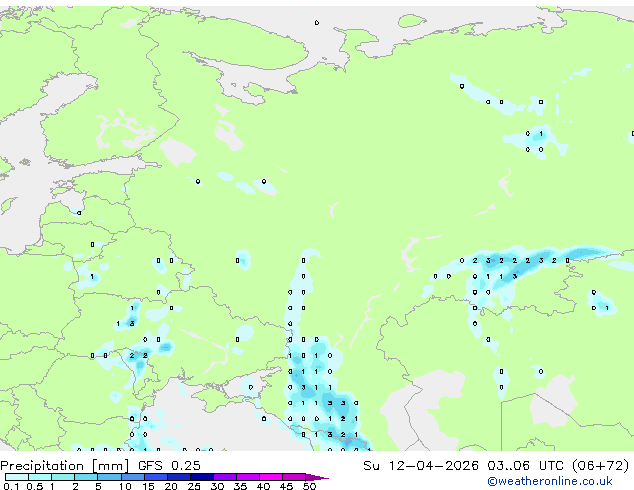Click the '20' legend scale label
Screen dimensions: 634x490
171,486
